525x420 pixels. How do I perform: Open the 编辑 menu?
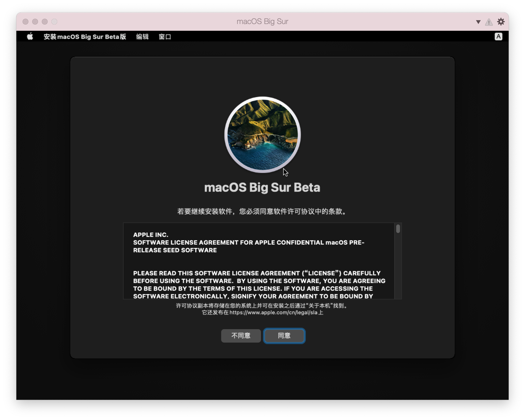pyautogui.click(x=142, y=37)
